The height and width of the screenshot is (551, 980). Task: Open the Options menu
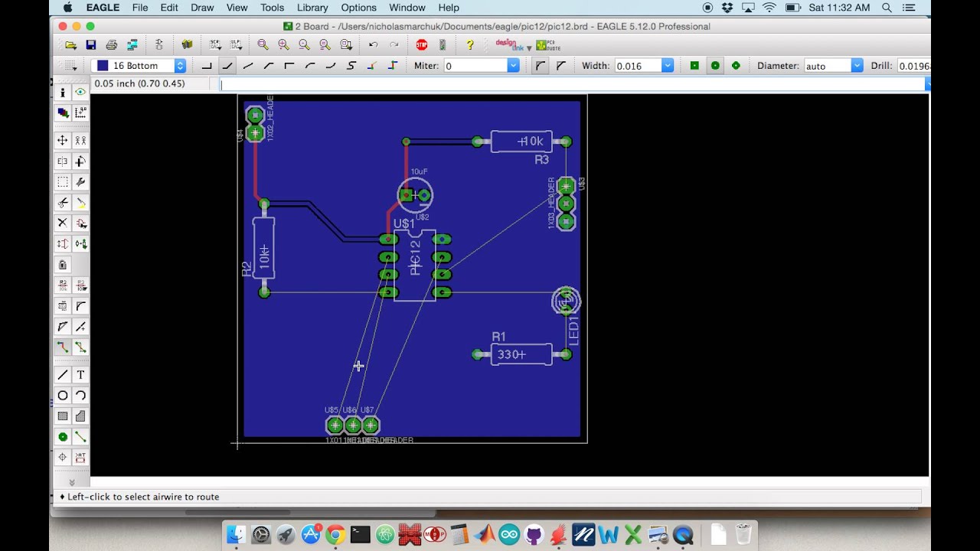tap(358, 8)
